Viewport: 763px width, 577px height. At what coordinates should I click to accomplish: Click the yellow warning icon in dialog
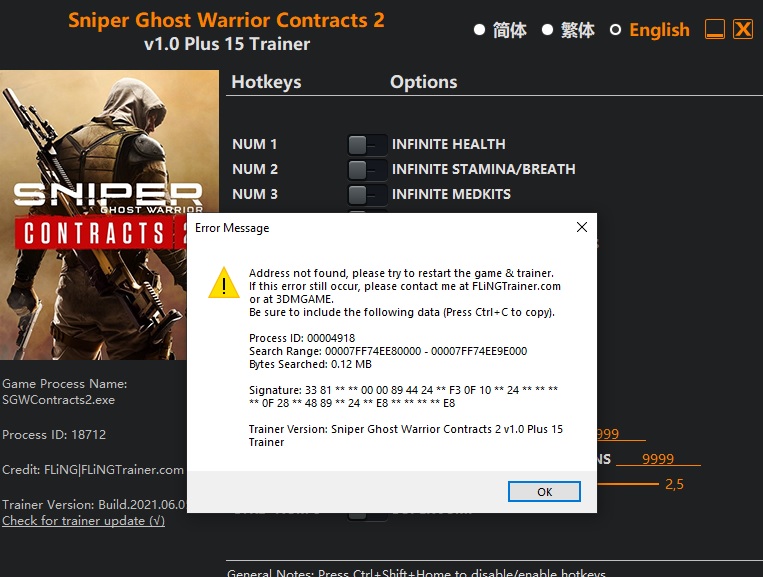(224, 282)
